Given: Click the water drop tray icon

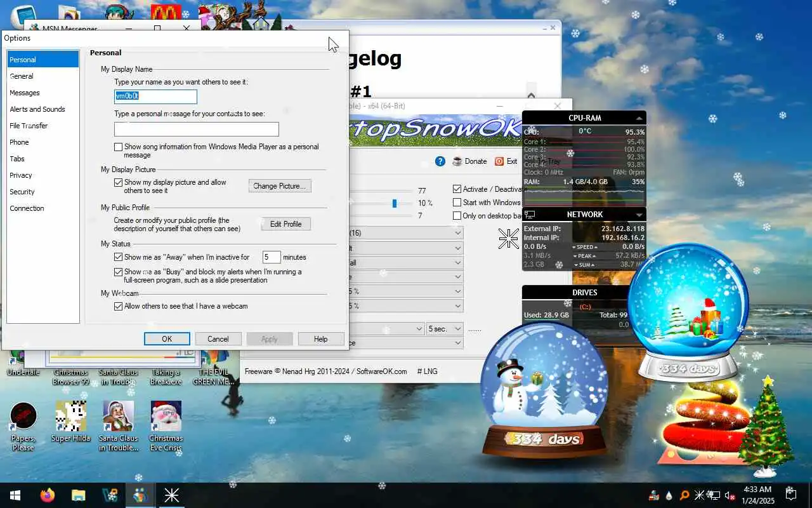Looking at the screenshot, I should click(669, 495).
